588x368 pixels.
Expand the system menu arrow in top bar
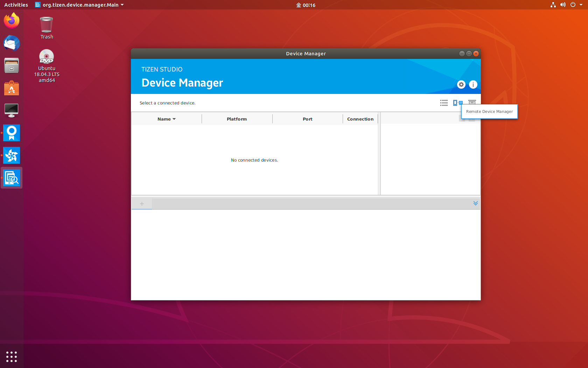pos(581,5)
